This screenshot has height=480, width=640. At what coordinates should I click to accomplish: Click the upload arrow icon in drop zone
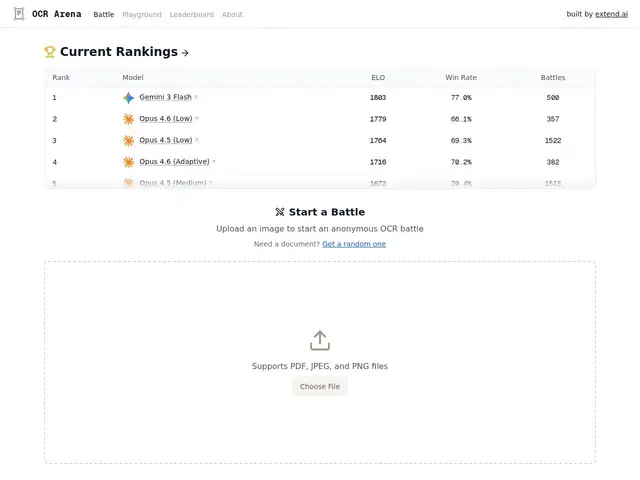tap(320, 340)
